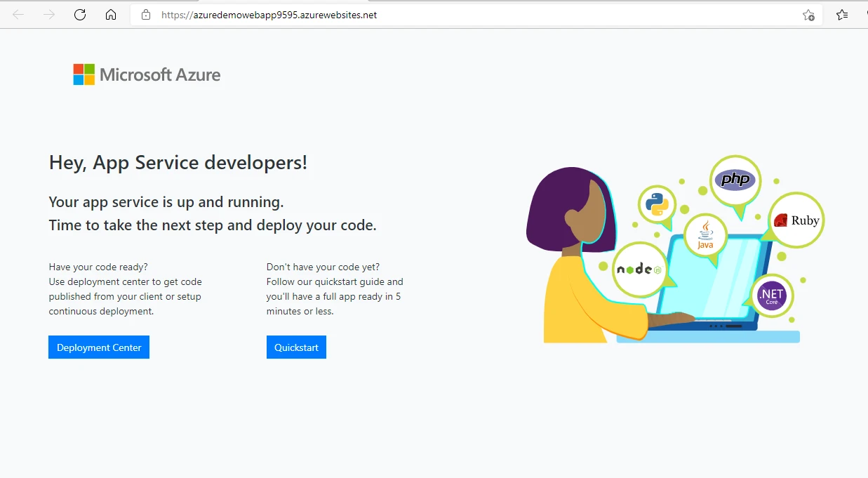Click the browser home icon
The image size is (868, 478).
[111, 14]
